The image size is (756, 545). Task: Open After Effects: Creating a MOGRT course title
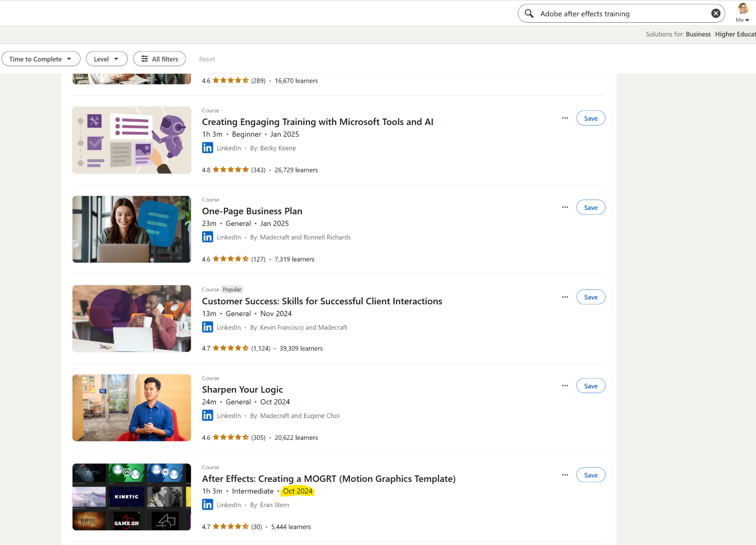(328, 479)
